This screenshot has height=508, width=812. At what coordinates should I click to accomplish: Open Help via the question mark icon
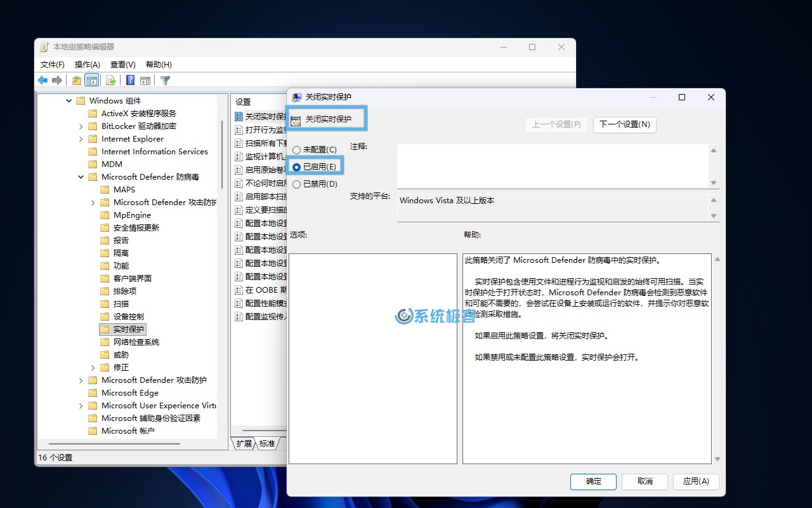pos(130,81)
